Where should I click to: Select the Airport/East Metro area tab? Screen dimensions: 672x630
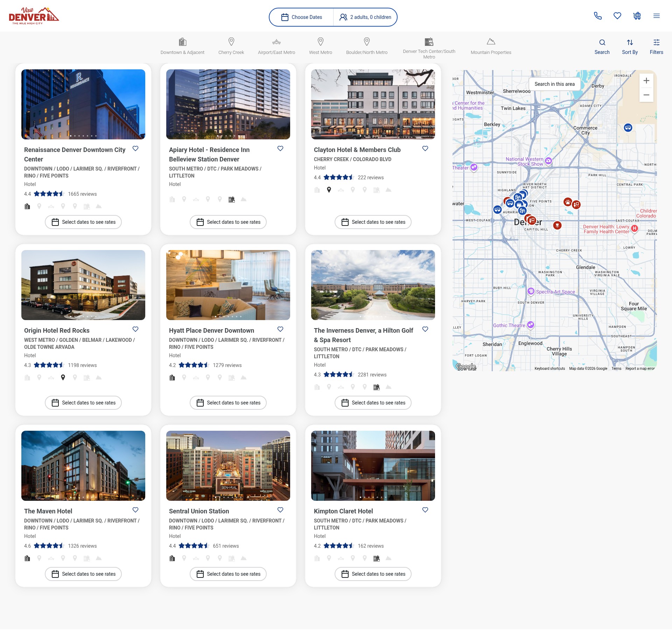[x=276, y=46]
